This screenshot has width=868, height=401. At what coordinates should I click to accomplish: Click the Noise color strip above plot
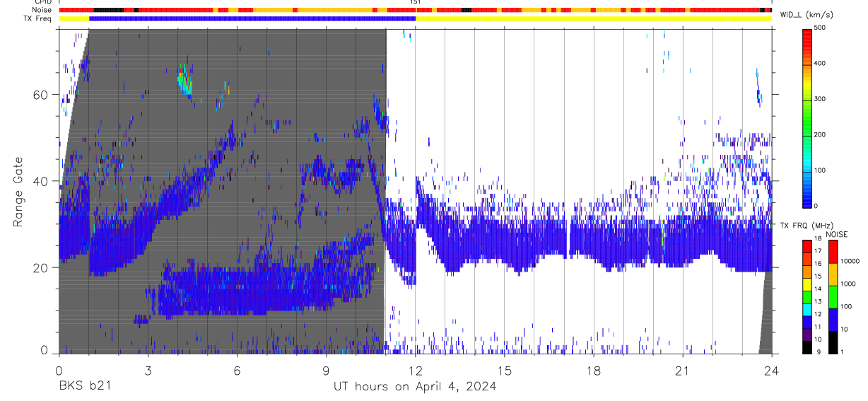point(415,10)
